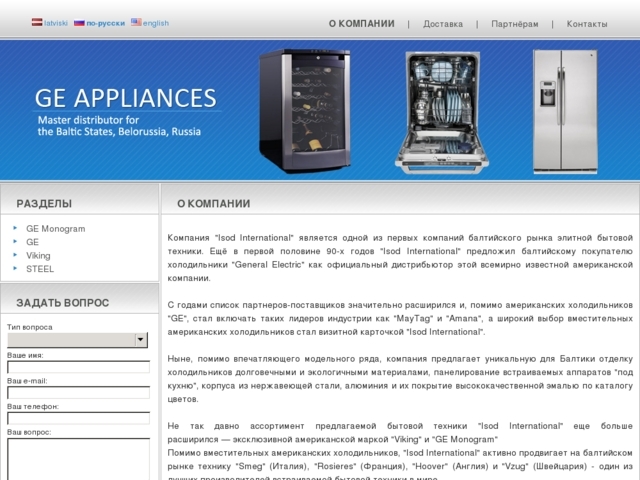Screen dimensions: 640x480
Task: Focus the Ваше имя input field
Action: tap(79, 367)
